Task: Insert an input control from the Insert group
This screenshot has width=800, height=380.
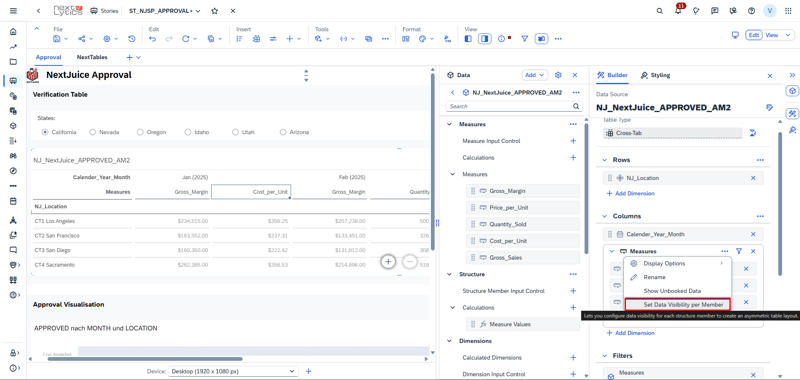Action: coord(273,39)
